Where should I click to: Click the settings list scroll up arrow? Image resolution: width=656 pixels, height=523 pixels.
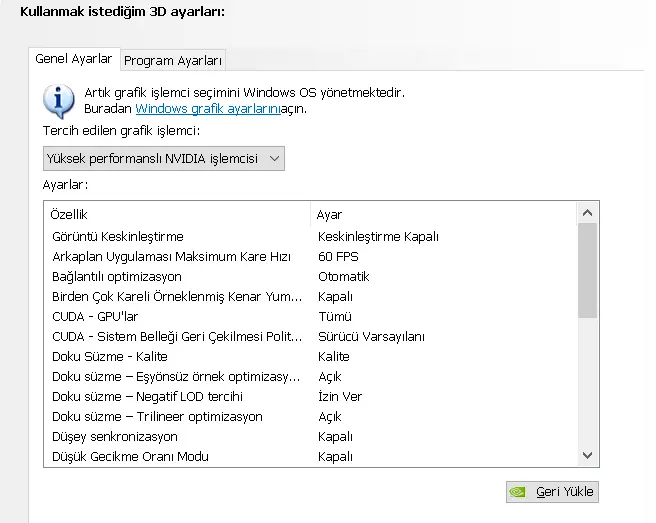[587, 213]
